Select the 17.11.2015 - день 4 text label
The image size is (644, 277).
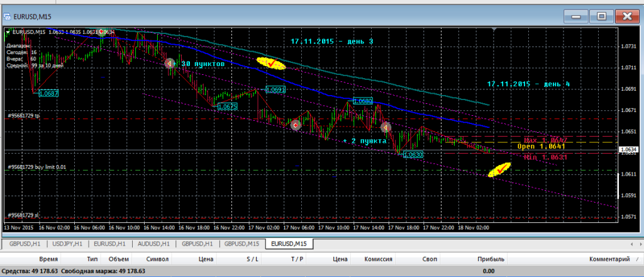(528, 84)
